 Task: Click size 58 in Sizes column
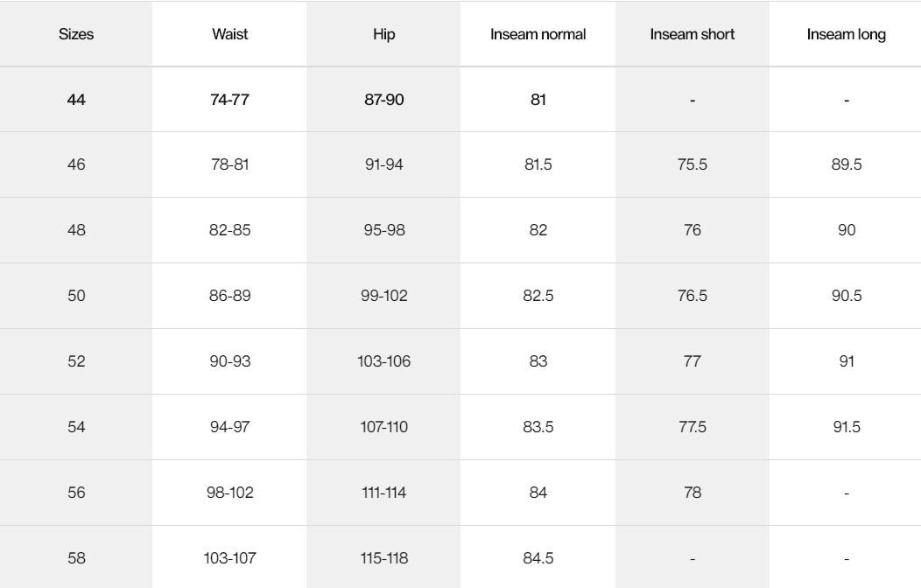pyautogui.click(x=76, y=558)
